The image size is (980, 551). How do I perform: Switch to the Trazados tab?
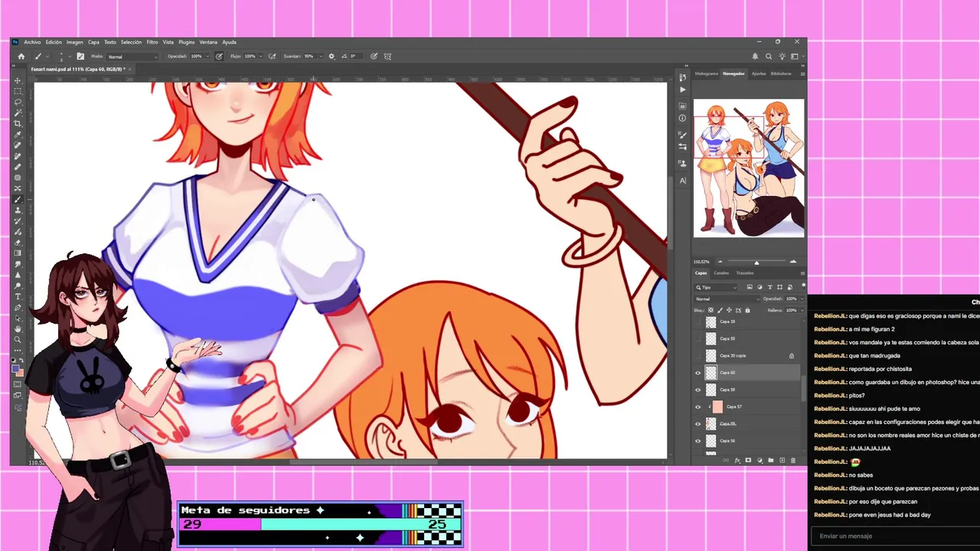pyautogui.click(x=745, y=273)
